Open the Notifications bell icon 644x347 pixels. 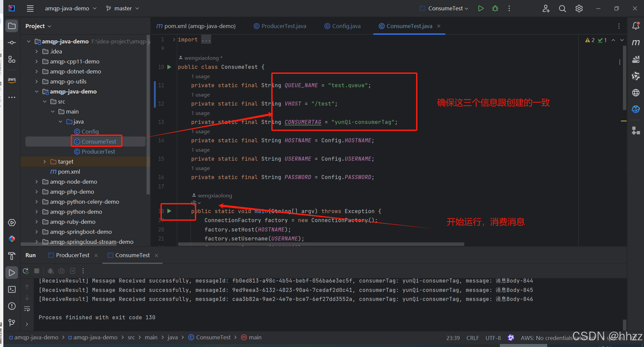636,26
